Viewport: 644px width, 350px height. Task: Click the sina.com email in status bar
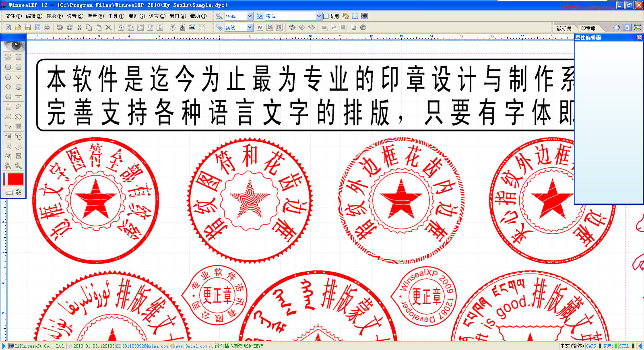coord(145,346)
